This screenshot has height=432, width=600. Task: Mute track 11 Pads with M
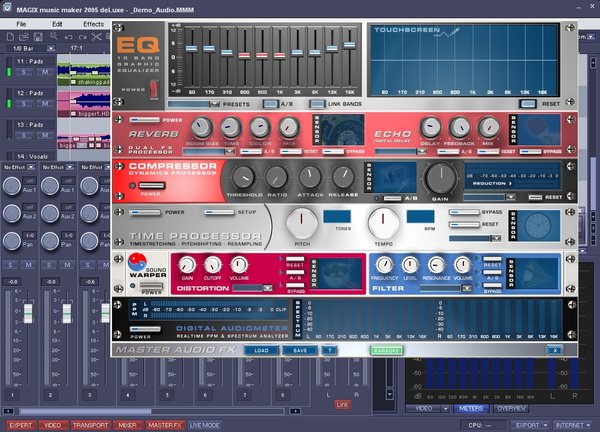pyautogui.click(x=45, y=72)
